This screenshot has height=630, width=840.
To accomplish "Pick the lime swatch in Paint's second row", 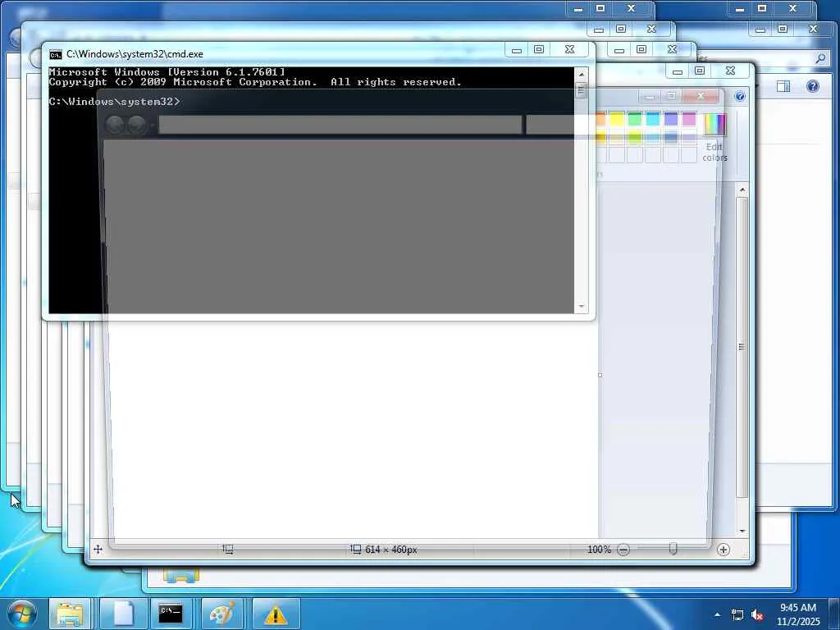I will pyautogui.click(x=635, y=137).
